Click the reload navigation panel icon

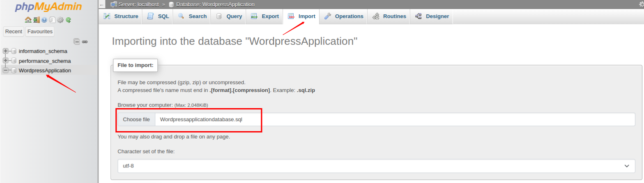(68, 20)
